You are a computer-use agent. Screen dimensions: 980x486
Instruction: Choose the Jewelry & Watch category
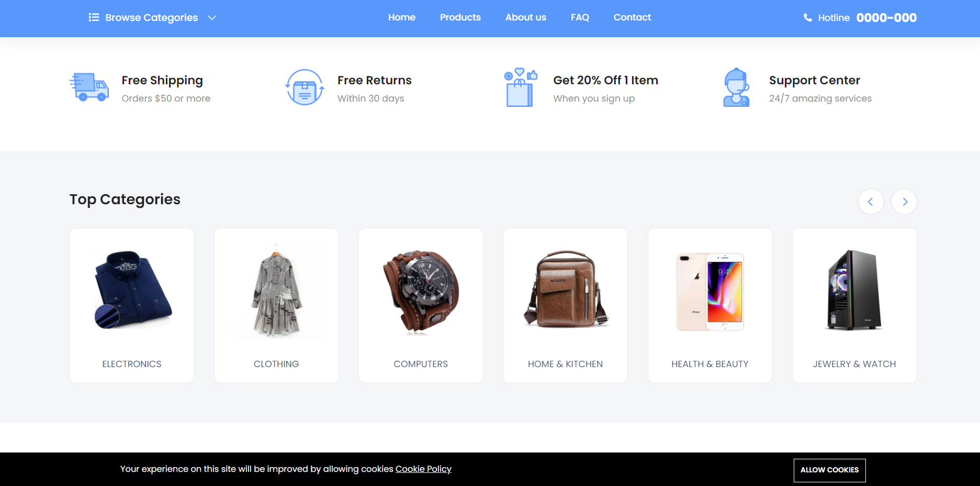pos(854,305)
